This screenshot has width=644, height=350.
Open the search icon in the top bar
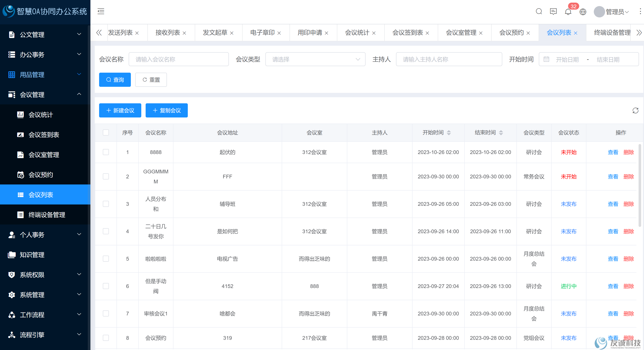click(x=539, y=12)
